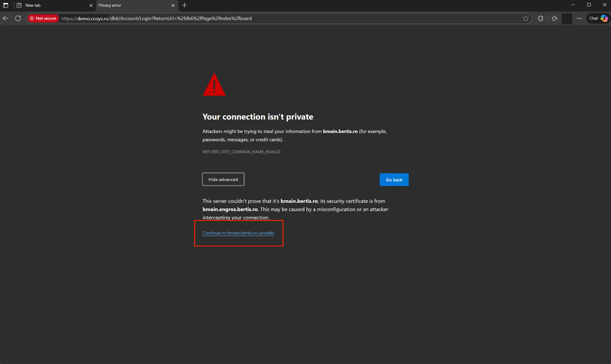
Task: Continue to bmain.bertis.ro (unsafe) link
Action: (238, 233)
